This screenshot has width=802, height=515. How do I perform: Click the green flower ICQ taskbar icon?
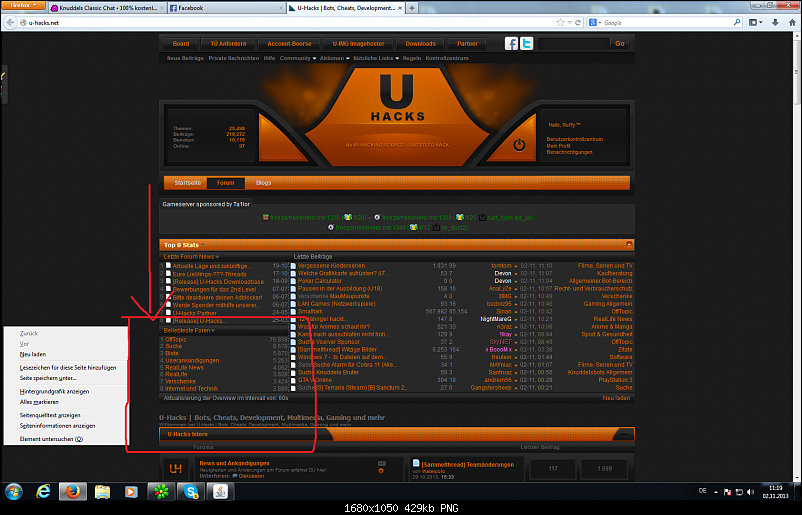click(x=162, y=492)
